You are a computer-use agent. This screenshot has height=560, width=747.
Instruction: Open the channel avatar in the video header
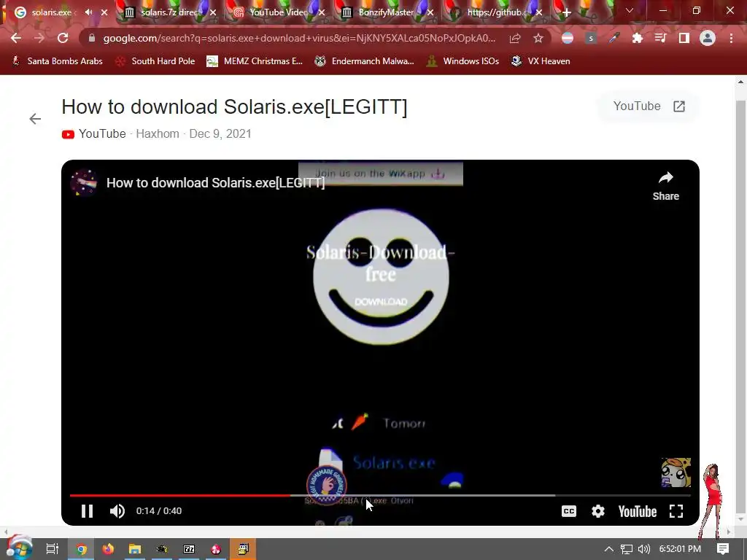[x=84, y=182]
